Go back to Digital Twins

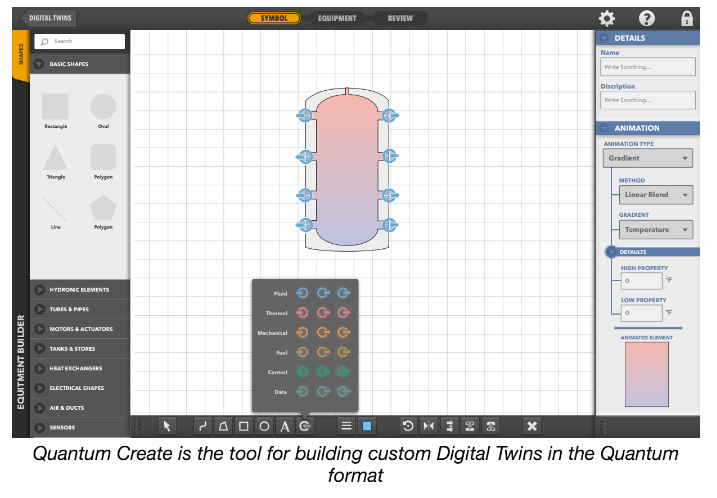tap(48, 18)
